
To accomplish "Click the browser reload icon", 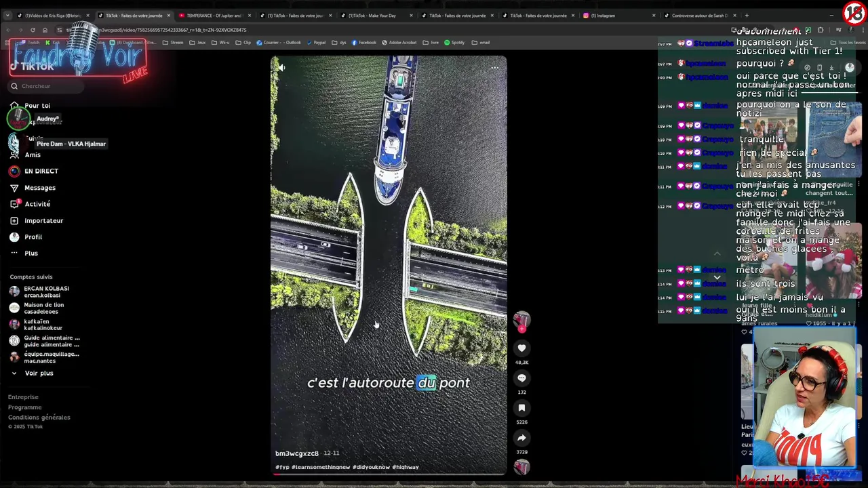I will (x=33, y=30).
